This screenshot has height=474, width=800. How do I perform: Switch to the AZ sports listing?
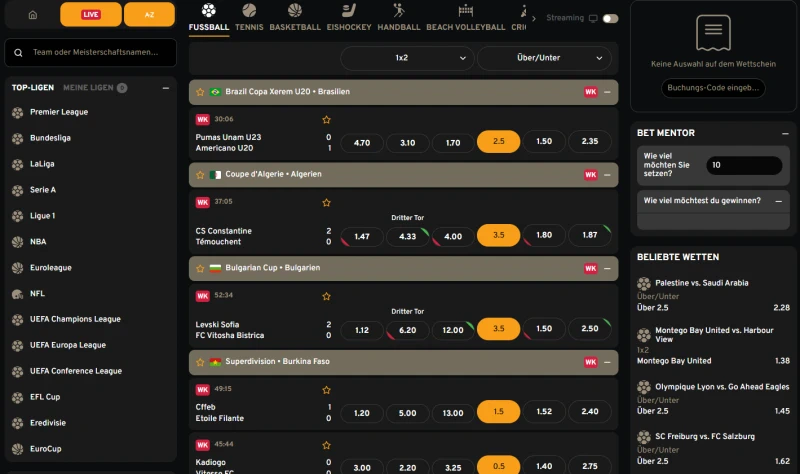149,15
